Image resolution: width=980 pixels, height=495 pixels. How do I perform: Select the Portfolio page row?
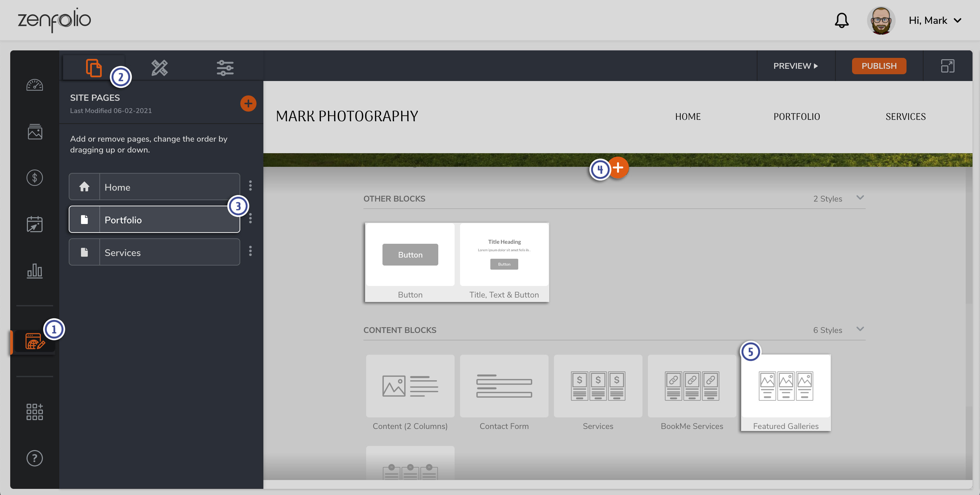point(154,220)
